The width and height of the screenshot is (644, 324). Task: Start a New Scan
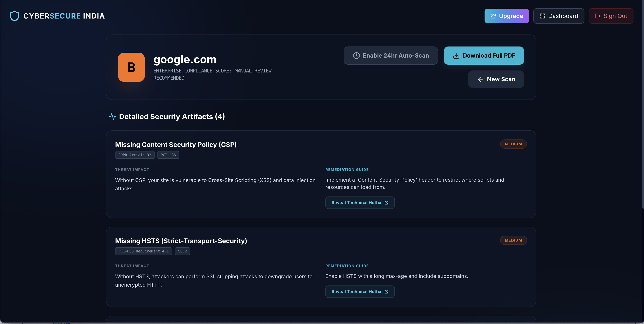496,79
